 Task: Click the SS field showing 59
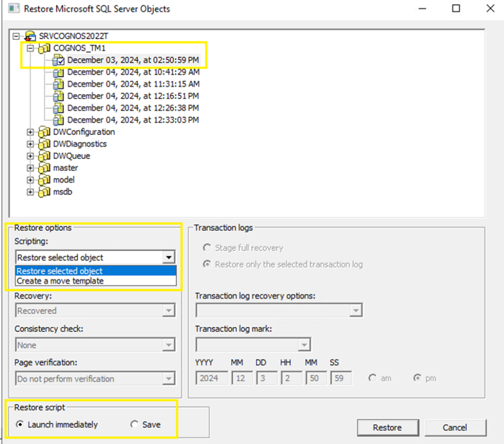click(x=341, y=378)
